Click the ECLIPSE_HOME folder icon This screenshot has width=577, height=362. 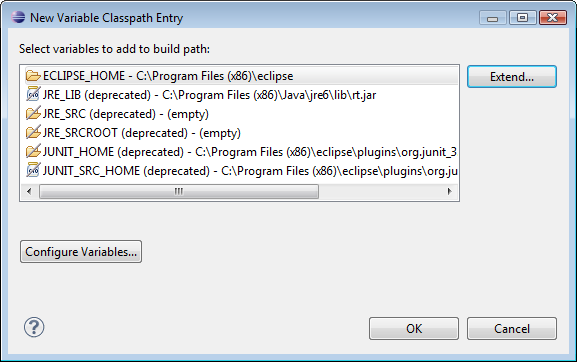click(x=33, y=76)
